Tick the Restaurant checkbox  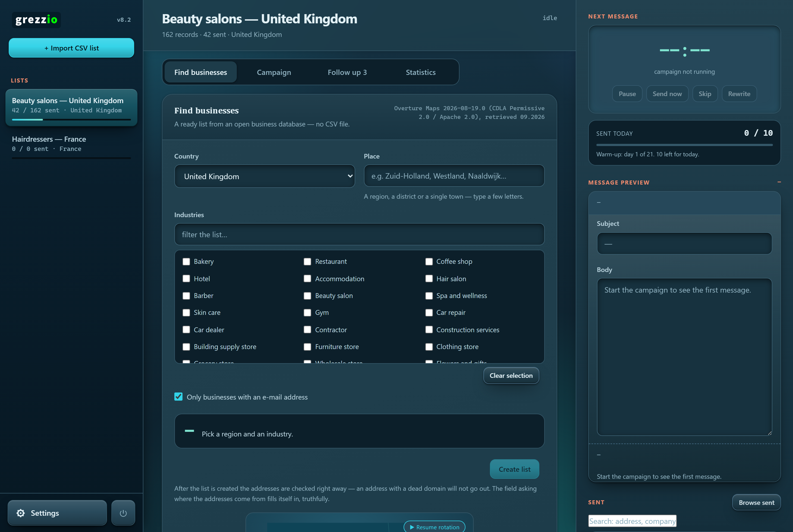tap(307, 262)
